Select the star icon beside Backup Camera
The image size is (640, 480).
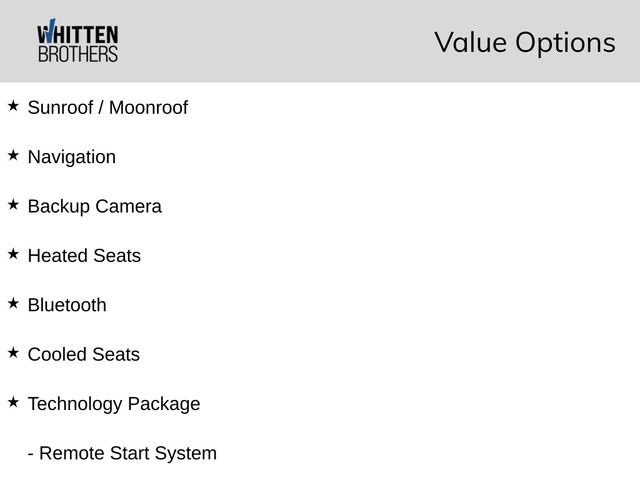click(13, 204)
